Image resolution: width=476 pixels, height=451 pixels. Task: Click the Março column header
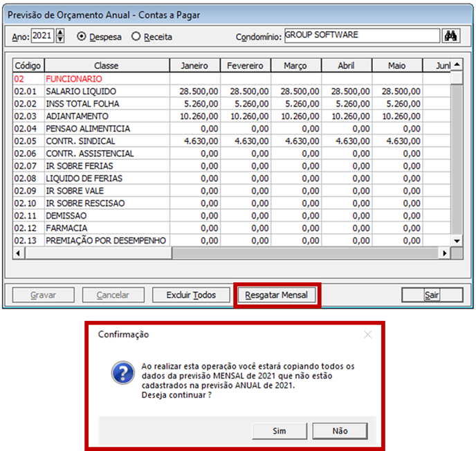point(295,66)
